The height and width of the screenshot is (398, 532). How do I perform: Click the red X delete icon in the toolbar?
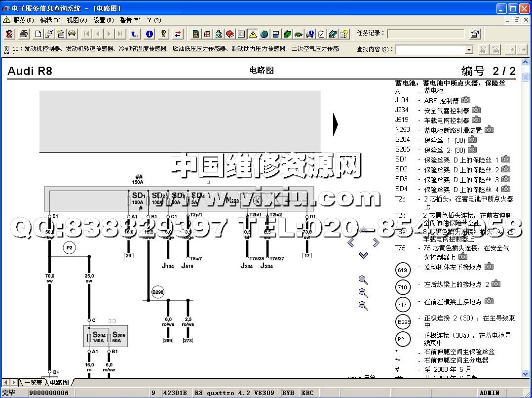pyautogui.click(x=9, y=34)
